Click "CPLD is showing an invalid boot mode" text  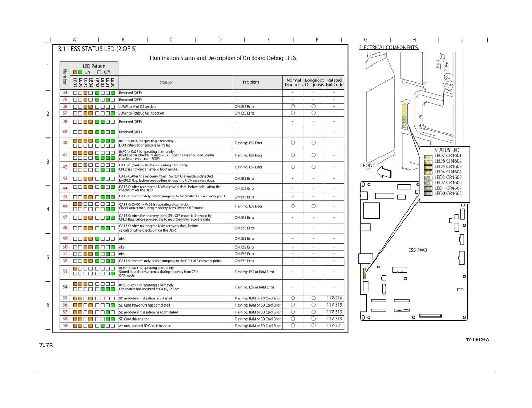[148, 169]
